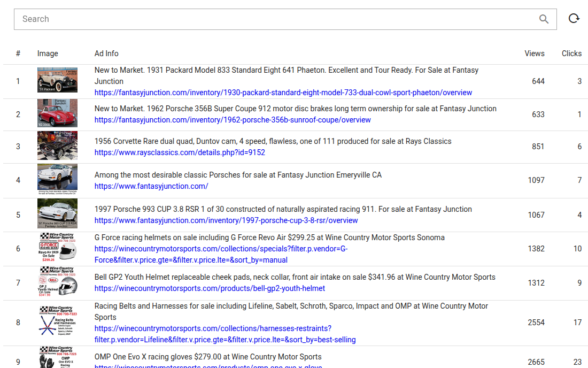Open the 1962-porsche-356b-sunroof-coupe link
This screenshot has width=588, height=368.
(x=233, y=120)
